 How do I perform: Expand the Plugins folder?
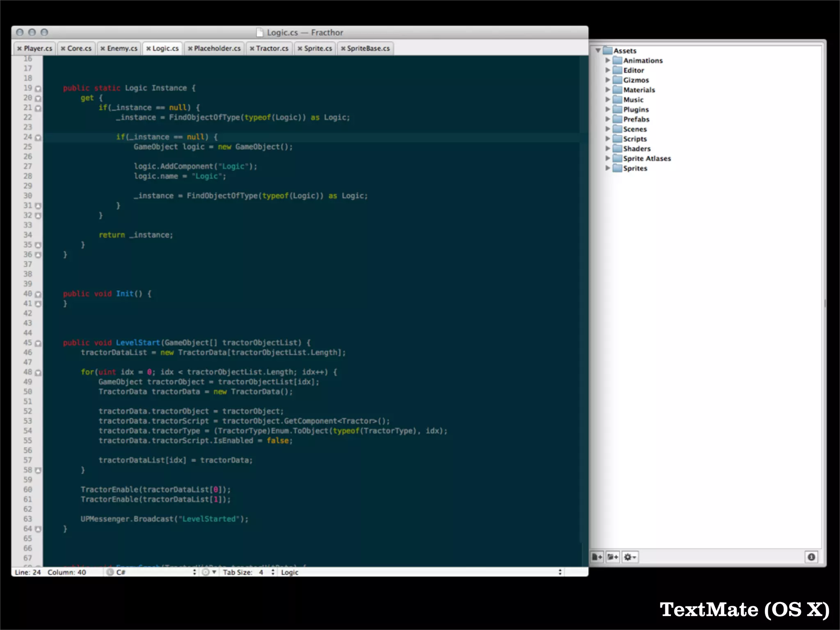click(x=608, y=109)
